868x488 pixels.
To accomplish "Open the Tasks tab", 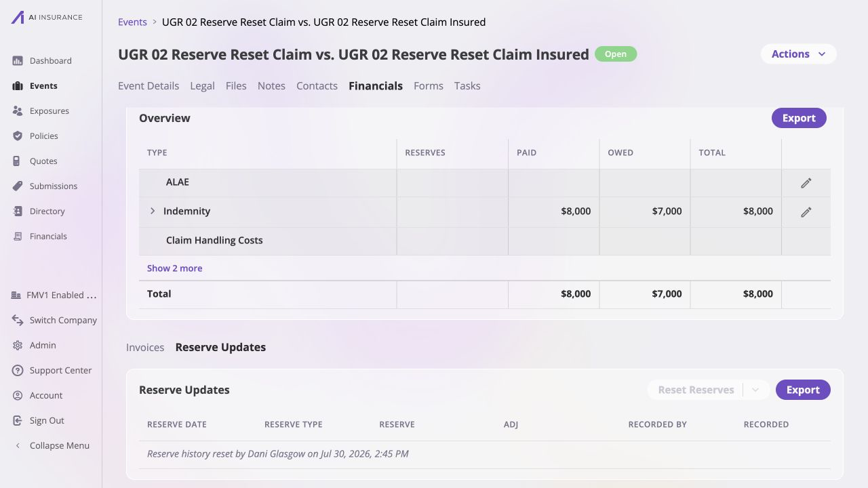I will click(x=467, y=86).
